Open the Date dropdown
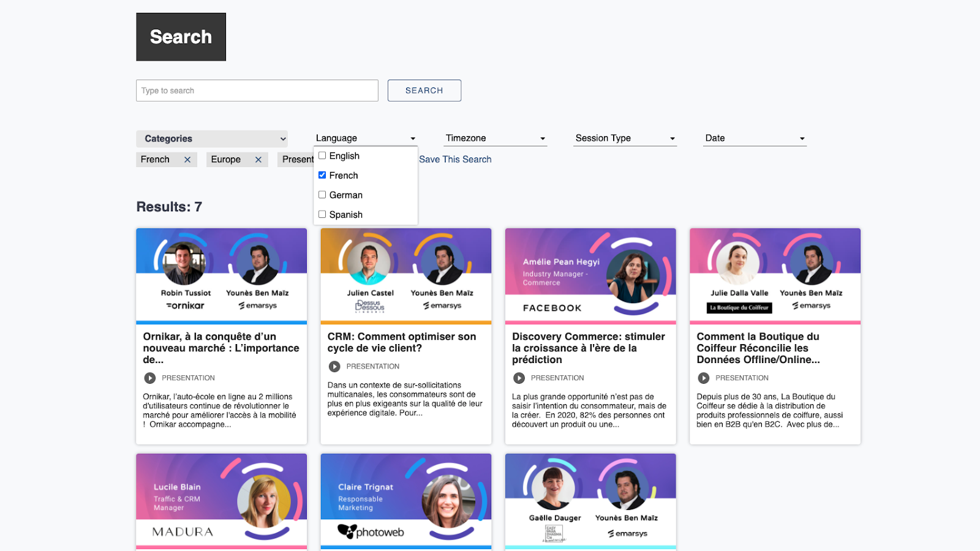Viewport: 980px width, 551px height. [755, 138]
